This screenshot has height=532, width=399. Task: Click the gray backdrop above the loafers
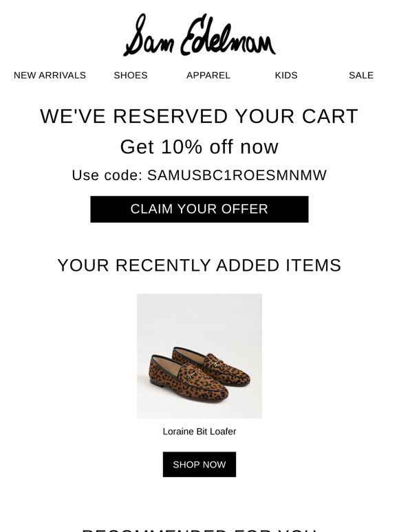click(199, 319)
